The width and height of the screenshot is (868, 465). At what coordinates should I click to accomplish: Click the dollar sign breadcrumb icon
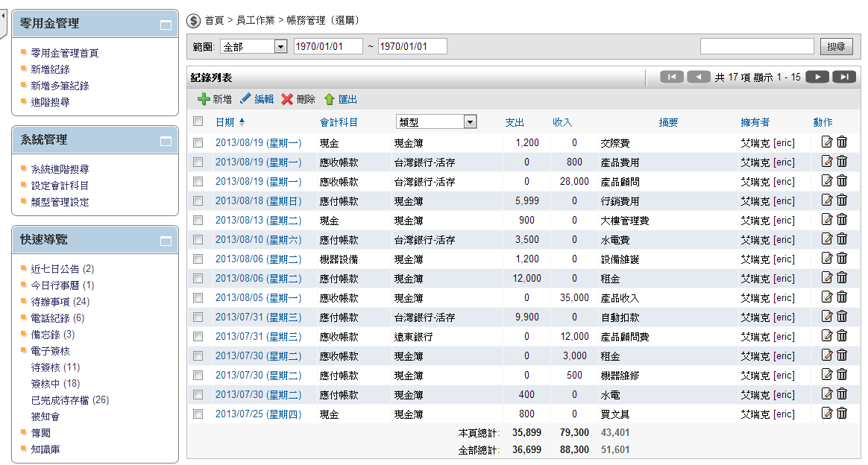coord(193,21)
